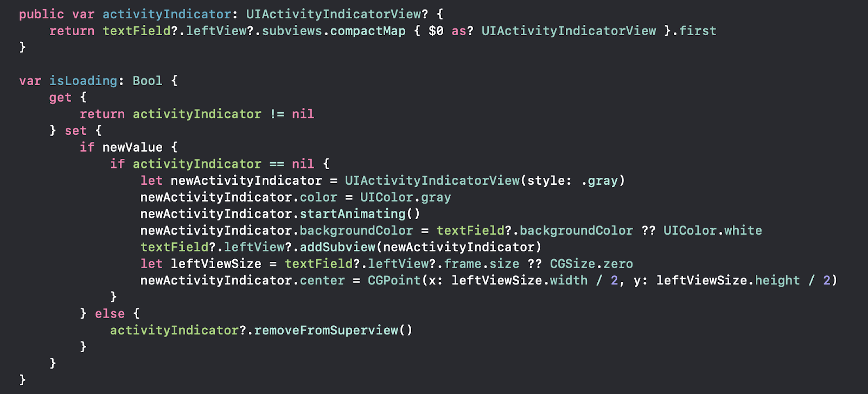Click the 'else' keyword
Viewport: 868px width, 394px height.
click(110, 314)
